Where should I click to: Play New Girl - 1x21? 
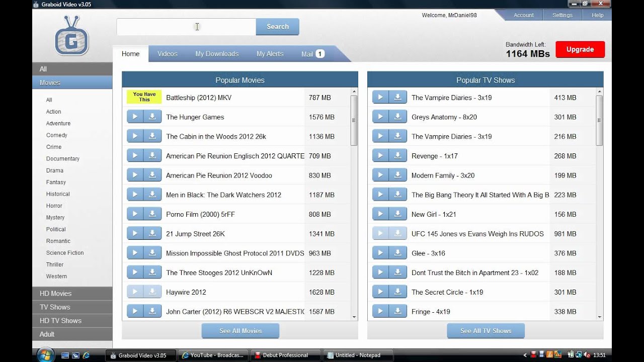coord(380,214)
